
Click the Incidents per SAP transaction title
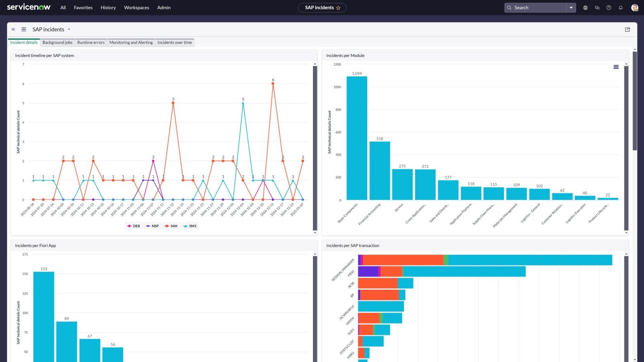353,246
